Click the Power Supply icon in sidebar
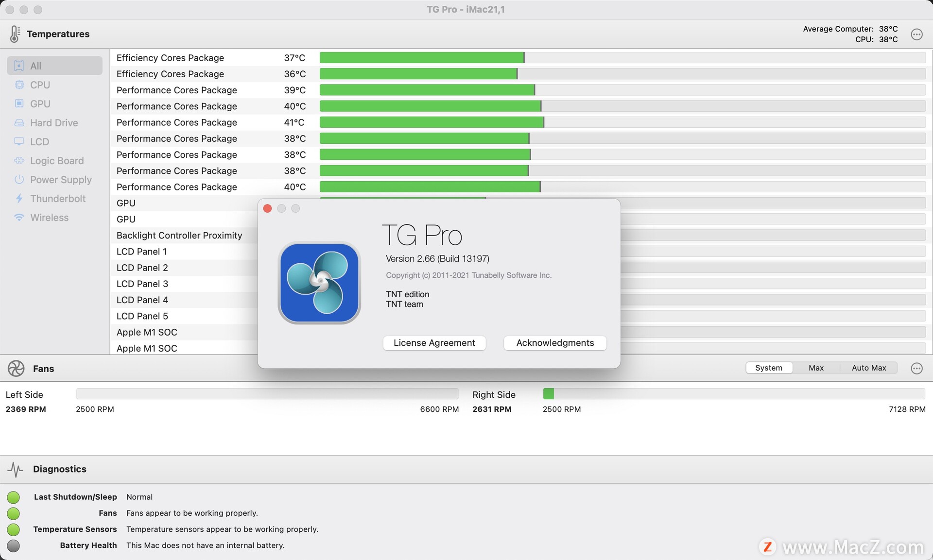Screen dimensions: 933x560 [19, 179]
